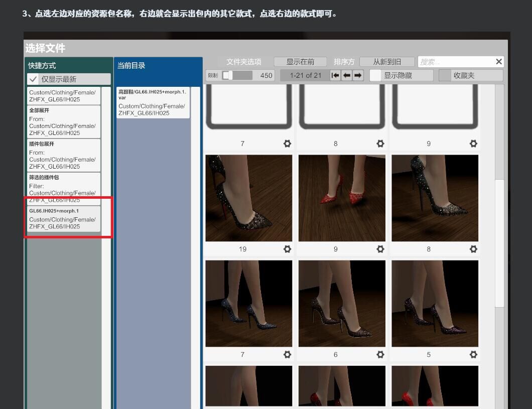This screenshot has height=409, width=532.
Task: Enable the 显示隐藏 checkbox
Action: [x=375, y=75]
